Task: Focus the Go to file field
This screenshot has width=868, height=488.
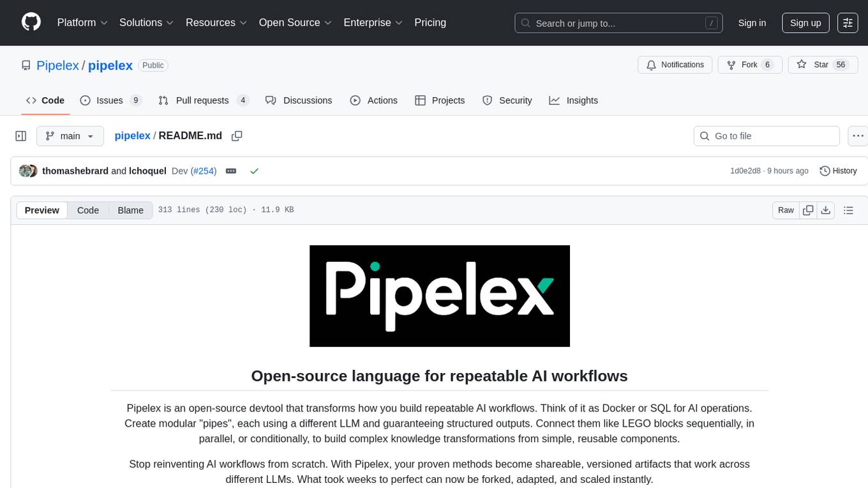Action: tap(767, 136)
